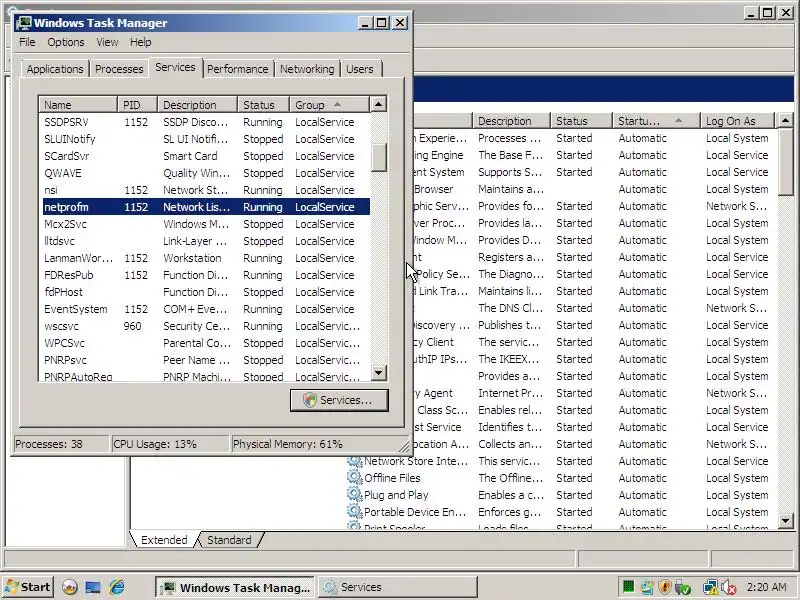The height and width of the screenshot is (600, 800).
Task: Sort Services window by Log On As column
Action: point(738,121)
